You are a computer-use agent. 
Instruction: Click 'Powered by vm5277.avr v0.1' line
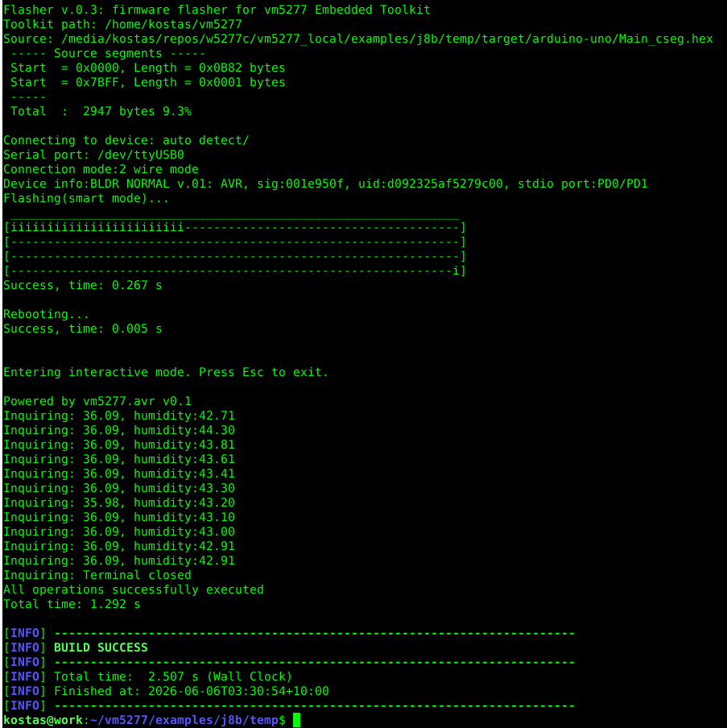click(97, 401)
